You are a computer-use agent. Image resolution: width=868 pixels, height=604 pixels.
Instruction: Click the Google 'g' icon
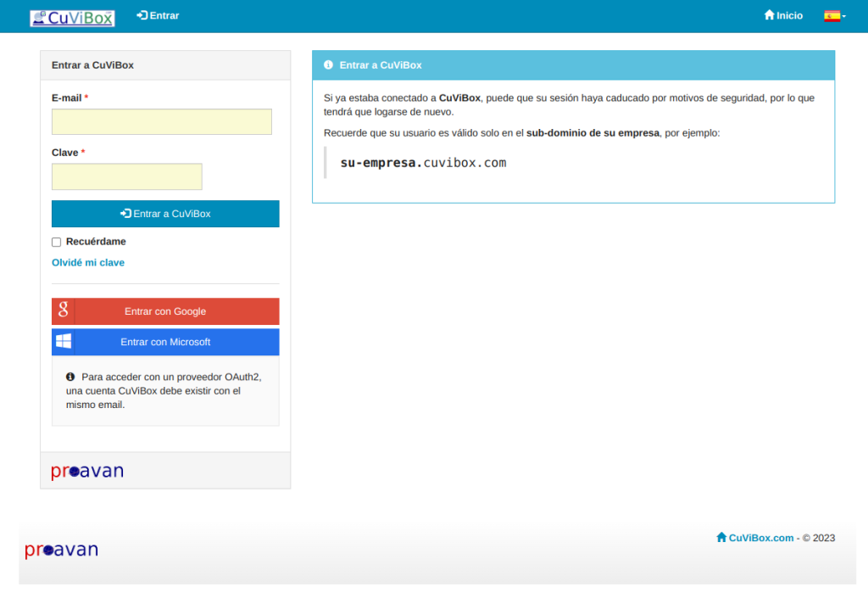pos(64,311)
